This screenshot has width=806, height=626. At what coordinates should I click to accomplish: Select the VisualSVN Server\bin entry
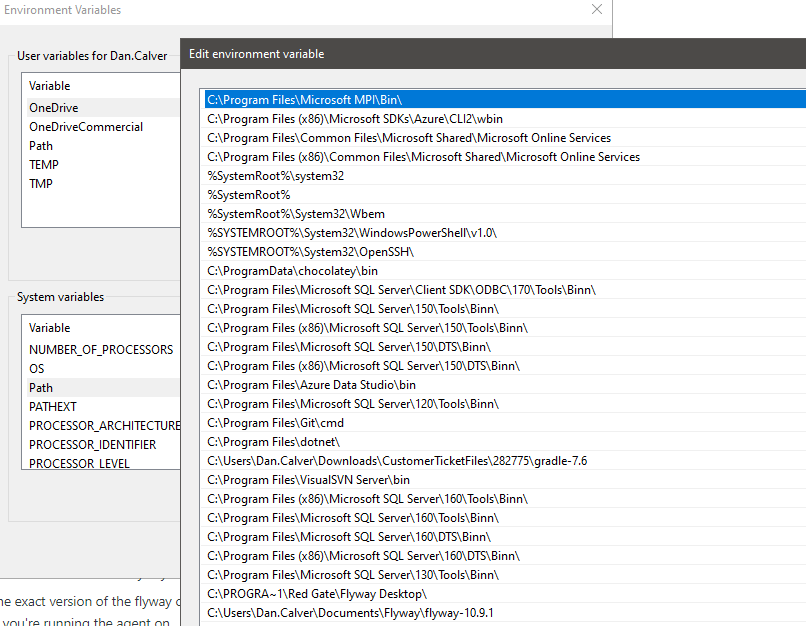505,480
